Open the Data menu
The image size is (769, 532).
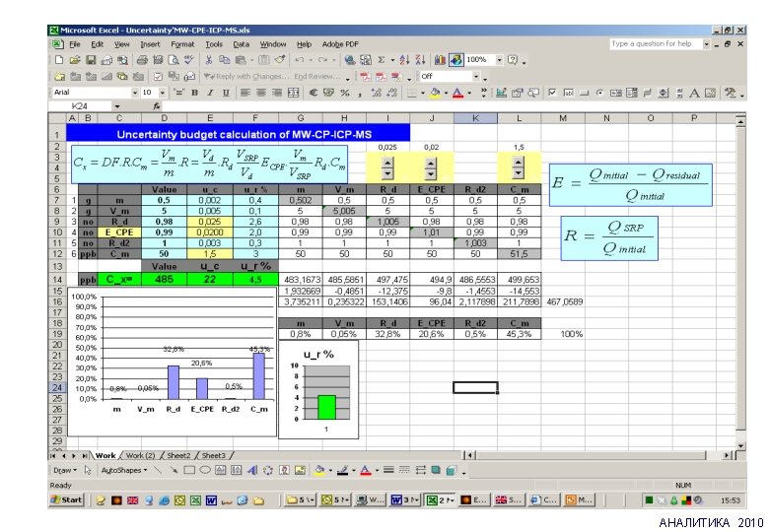click(241, 44)
